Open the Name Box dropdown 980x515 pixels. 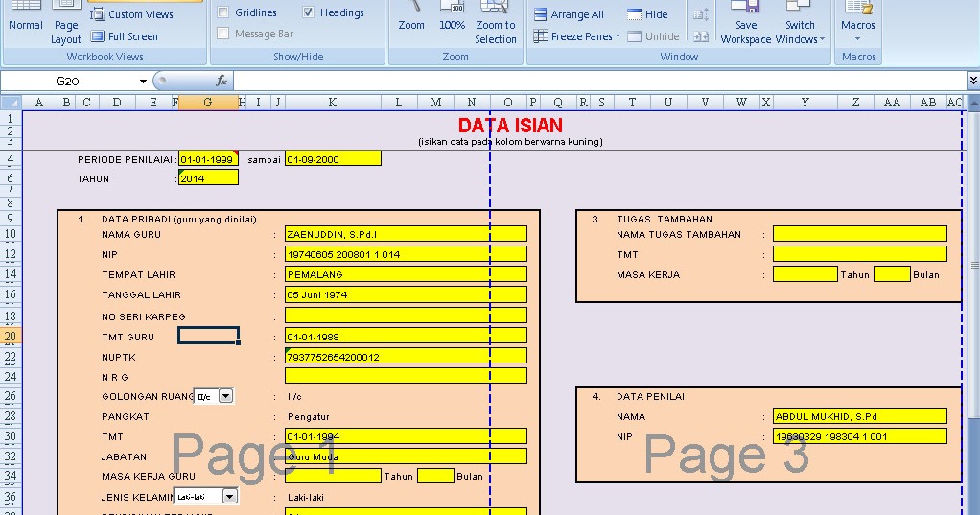tap(143, 82)
